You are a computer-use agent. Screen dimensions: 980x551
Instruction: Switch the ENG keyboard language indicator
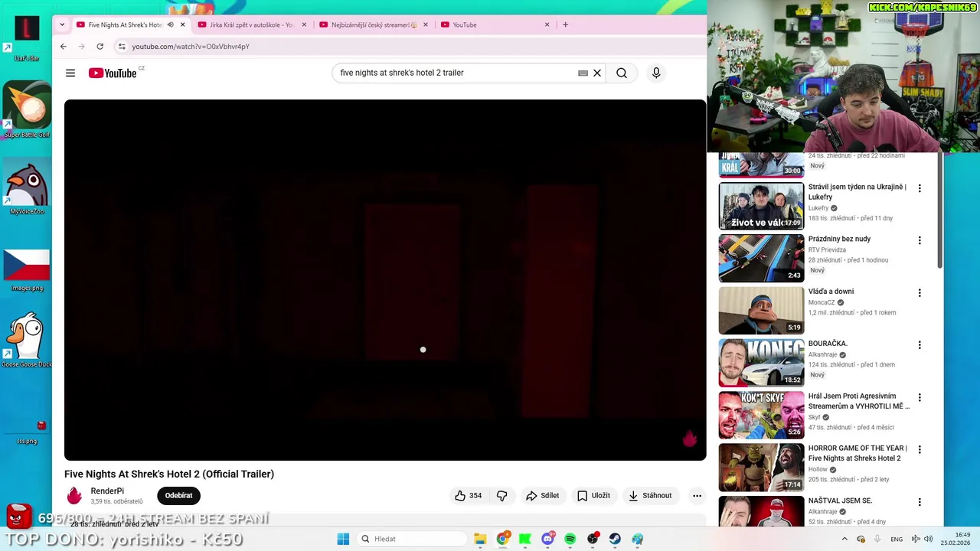pos(897,539)
